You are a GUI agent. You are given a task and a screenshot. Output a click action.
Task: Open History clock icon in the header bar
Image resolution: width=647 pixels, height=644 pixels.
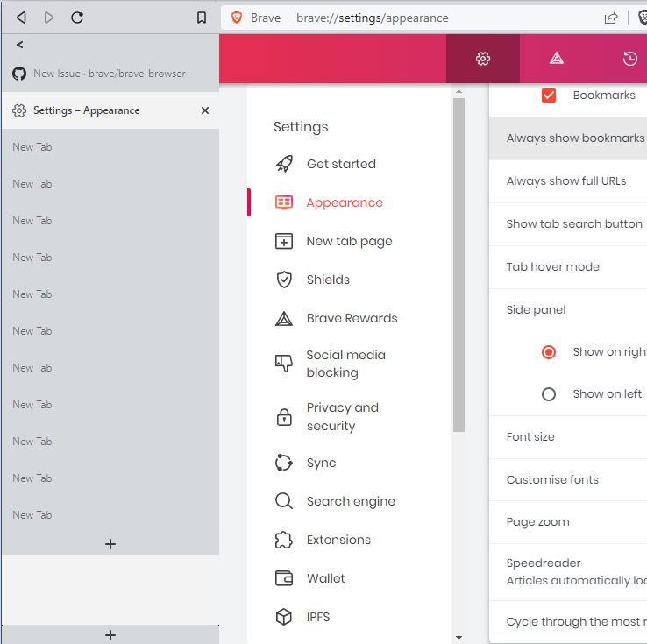coord(629,59)
